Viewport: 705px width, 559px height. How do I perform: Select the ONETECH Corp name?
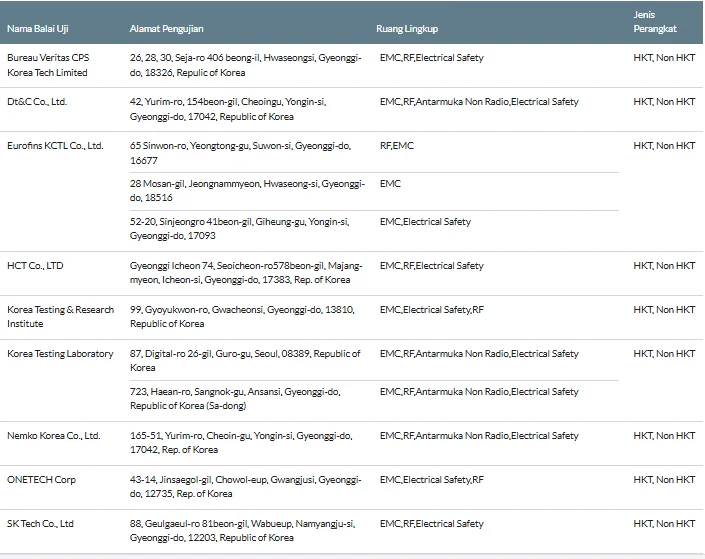click(x=41, y=479)
